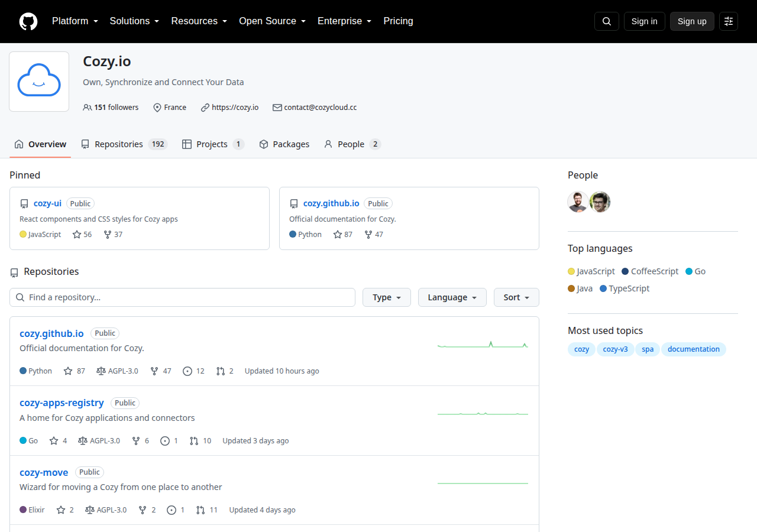
Task: Switch to the Repositories tab
Action: (x=124, y=144)
